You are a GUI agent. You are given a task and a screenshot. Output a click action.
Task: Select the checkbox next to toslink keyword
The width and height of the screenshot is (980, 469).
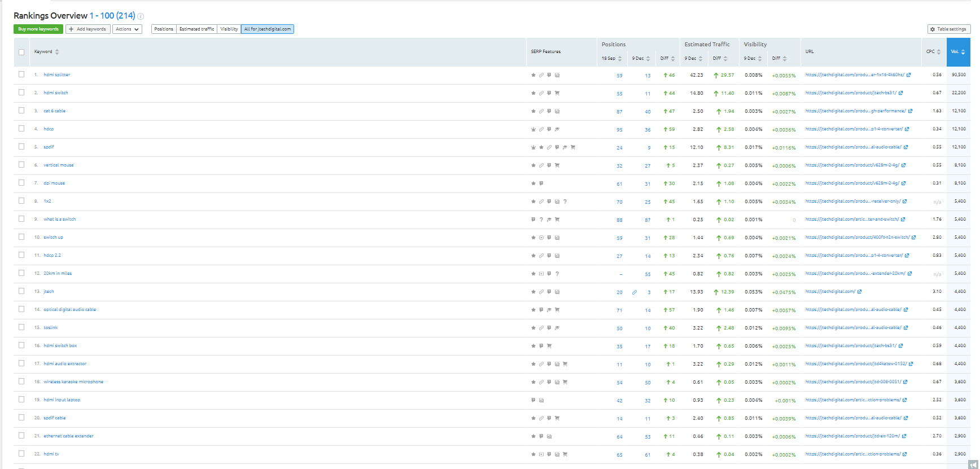coord(21,327)
